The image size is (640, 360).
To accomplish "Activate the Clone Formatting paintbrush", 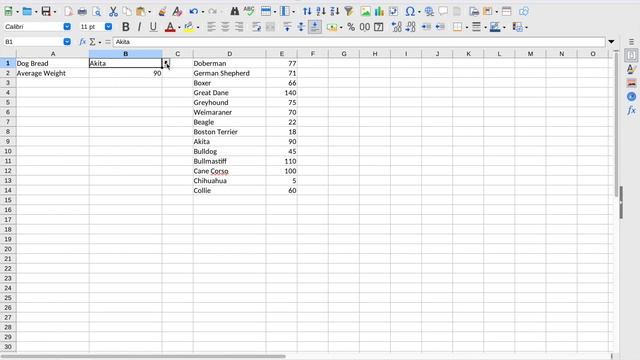I will [162, 11].
